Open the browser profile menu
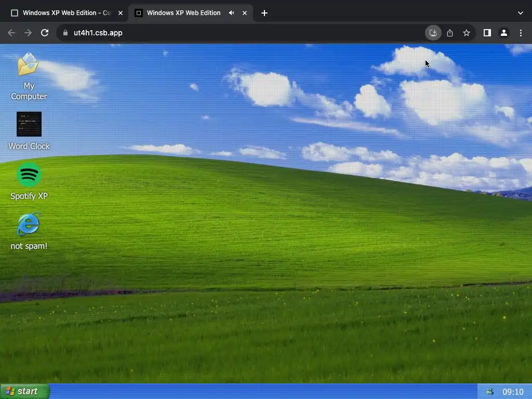The image size is (532, 399). [504, 33]
